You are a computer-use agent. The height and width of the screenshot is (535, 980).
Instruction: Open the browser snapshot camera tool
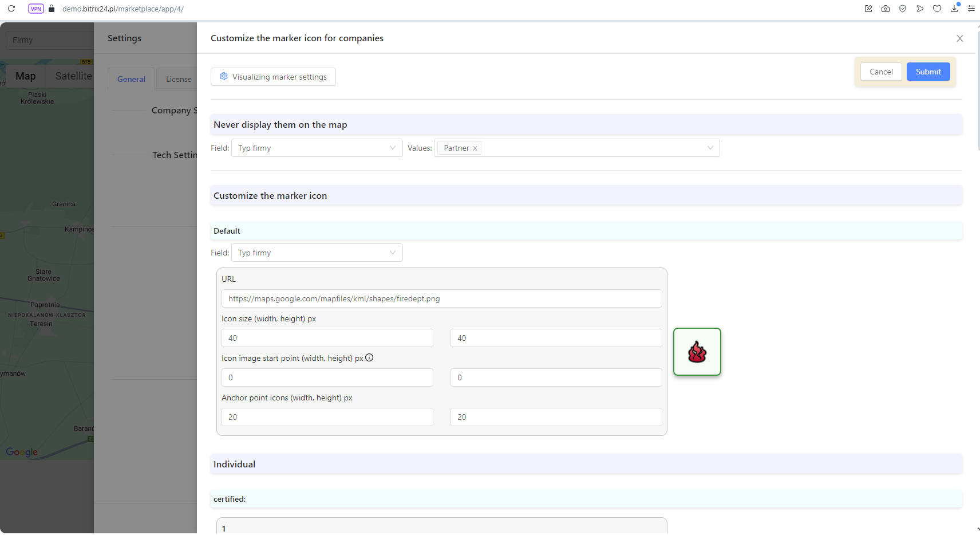[x=886, y=9]
